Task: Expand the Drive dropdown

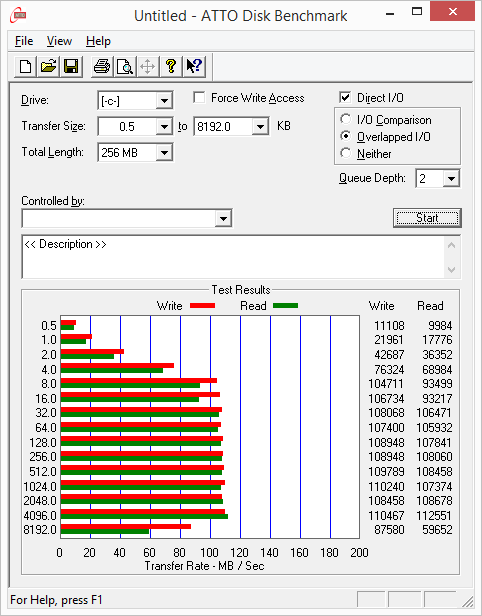Action: [164, 101]
